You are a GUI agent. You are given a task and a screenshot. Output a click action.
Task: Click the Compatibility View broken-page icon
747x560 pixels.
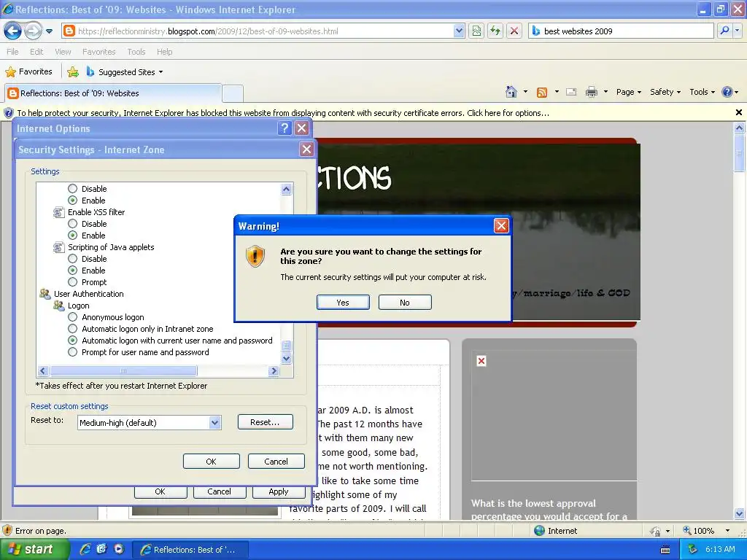tap(476, 31)
